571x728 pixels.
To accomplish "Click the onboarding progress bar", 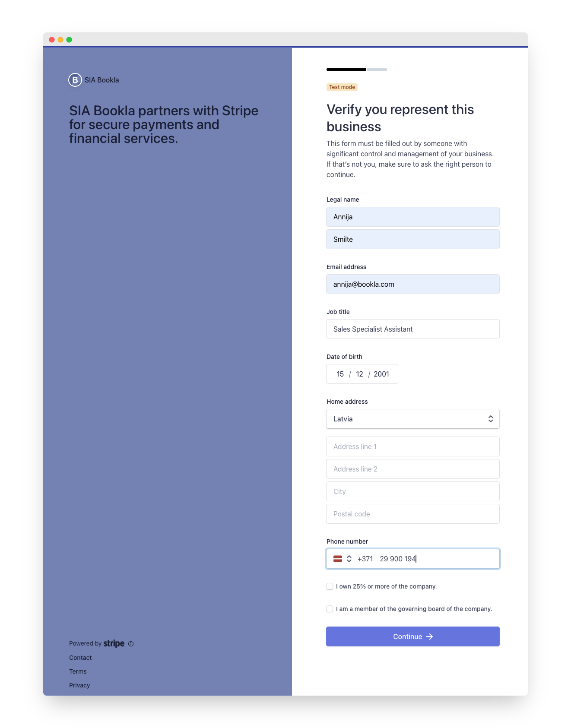I will (x=356, y=70).
